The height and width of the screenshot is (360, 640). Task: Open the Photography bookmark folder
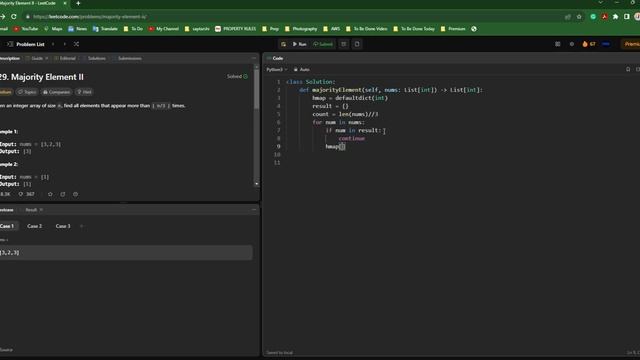click(301, 29)
